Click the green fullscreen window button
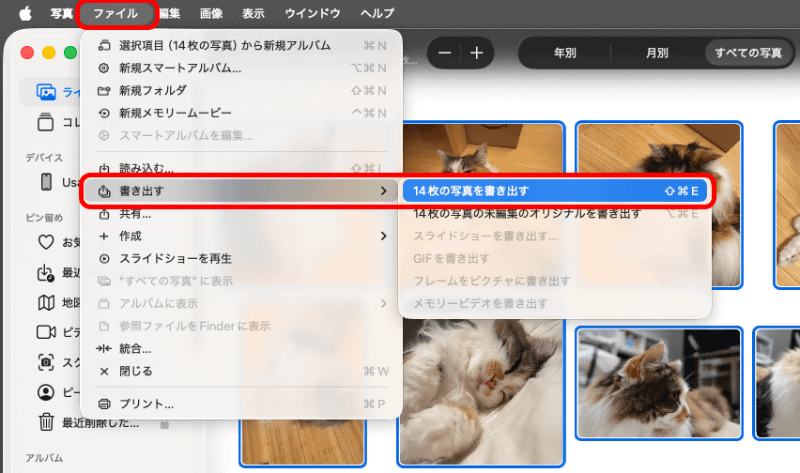Viewport: 800px width, 473px height. pos(71,53)
